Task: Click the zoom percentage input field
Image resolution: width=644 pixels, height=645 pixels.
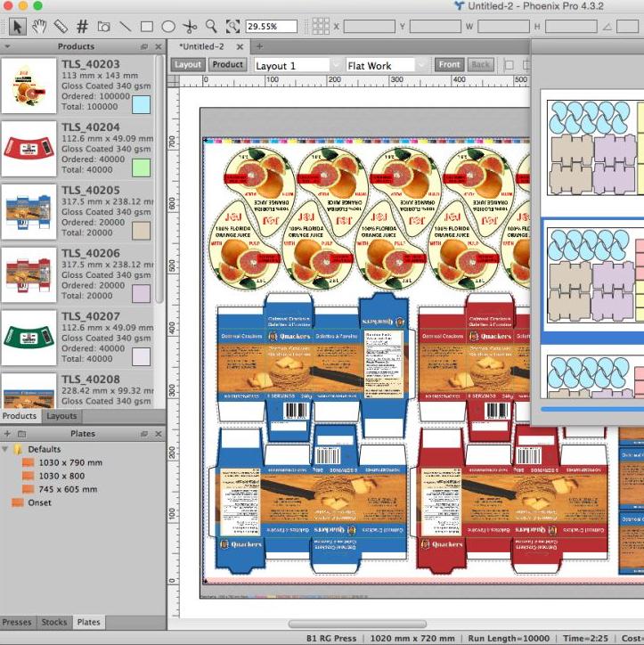Action: tap(271, 27)
